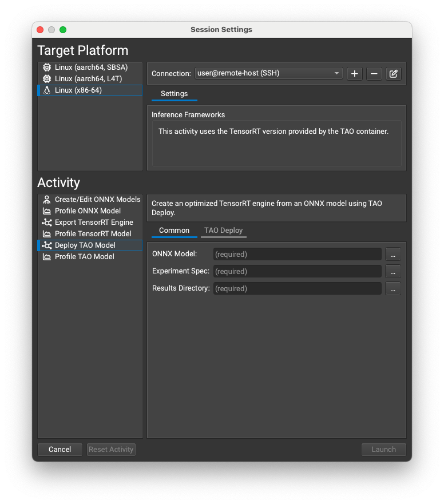Browse for an ONNX Model file

click(393, 254)
